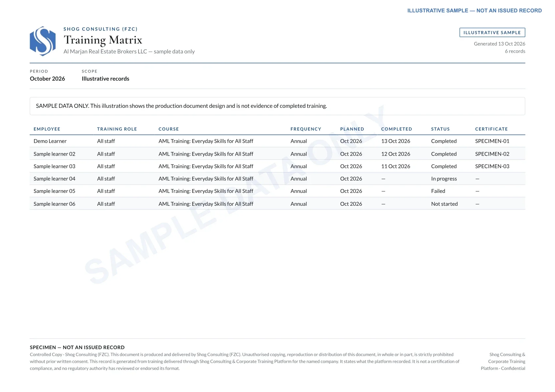This screenshot has width=555, height=392.
Task: Click the Generated 13 Oct 2026 text
Action: point(499,44)
